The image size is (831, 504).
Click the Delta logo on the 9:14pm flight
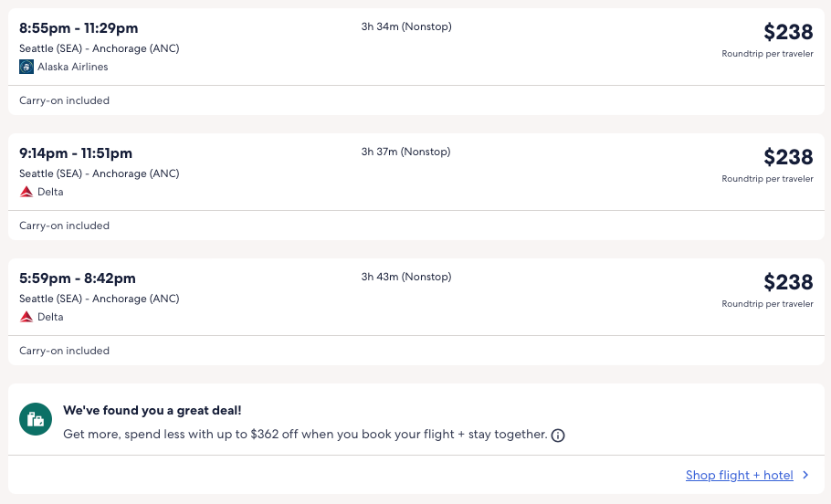tap(26, 192)
